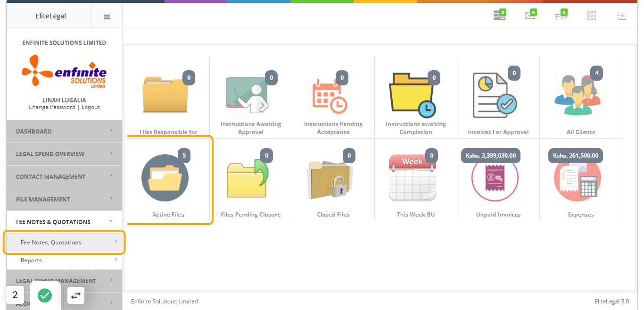The width and height of the screenshot is (644, 310).
Task: Open CONTACT MANAGEMENT menu item
Action: tap(64, 176)
